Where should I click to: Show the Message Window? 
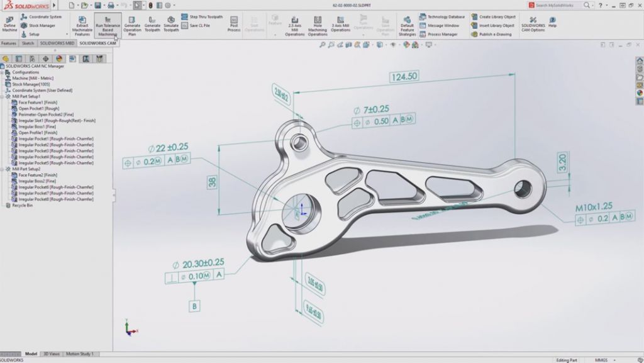[x=444, y=25]
